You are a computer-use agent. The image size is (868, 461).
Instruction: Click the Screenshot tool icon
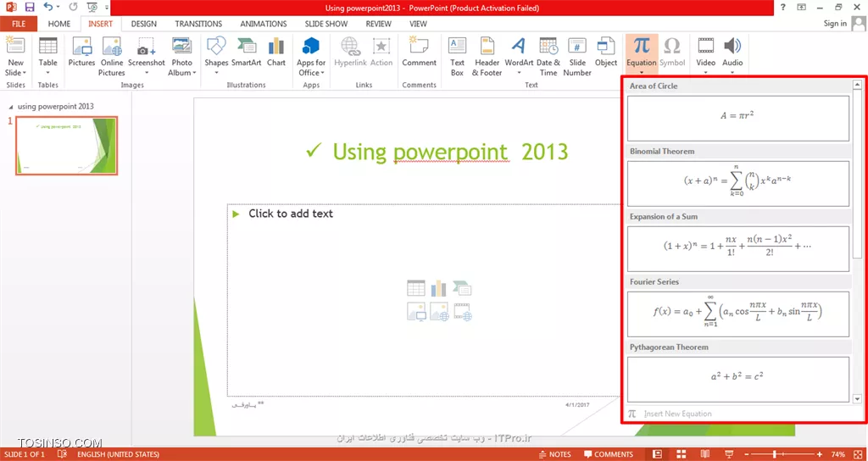[146, 47]
